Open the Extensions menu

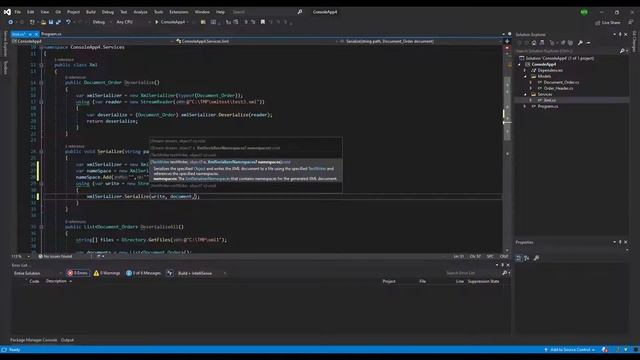pyautogui.click(x=179, y=12)
